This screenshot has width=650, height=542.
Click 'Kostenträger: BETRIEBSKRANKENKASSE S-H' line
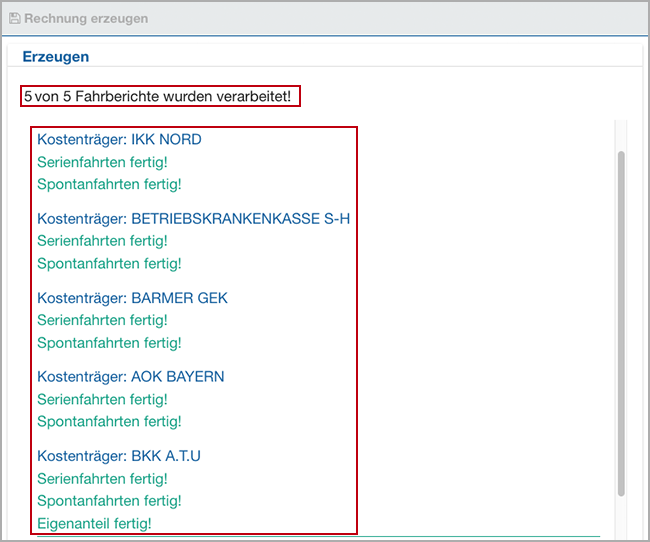194,219
